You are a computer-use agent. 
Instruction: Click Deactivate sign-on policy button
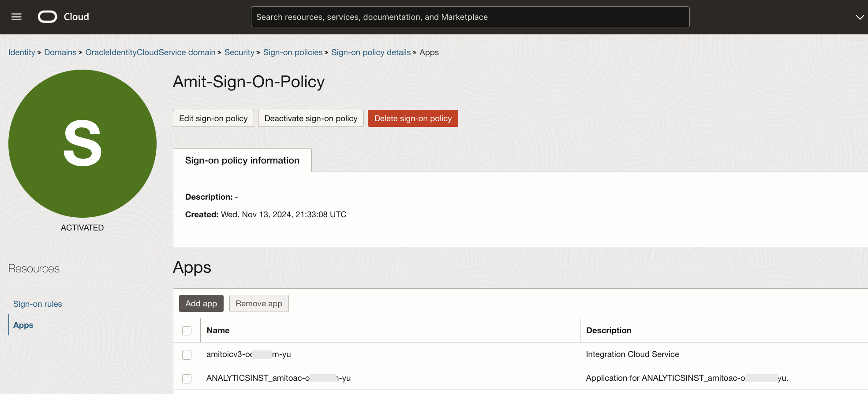click(311, 119)
